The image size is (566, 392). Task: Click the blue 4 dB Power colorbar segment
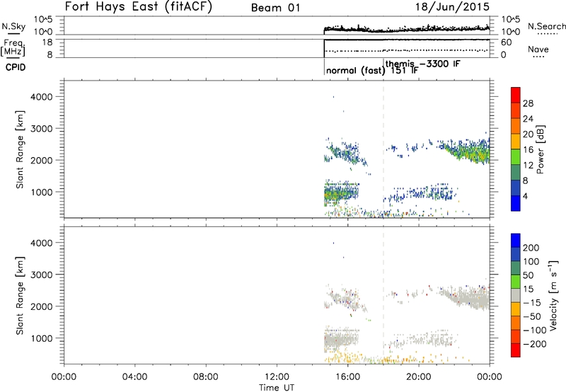pos(516,203)
